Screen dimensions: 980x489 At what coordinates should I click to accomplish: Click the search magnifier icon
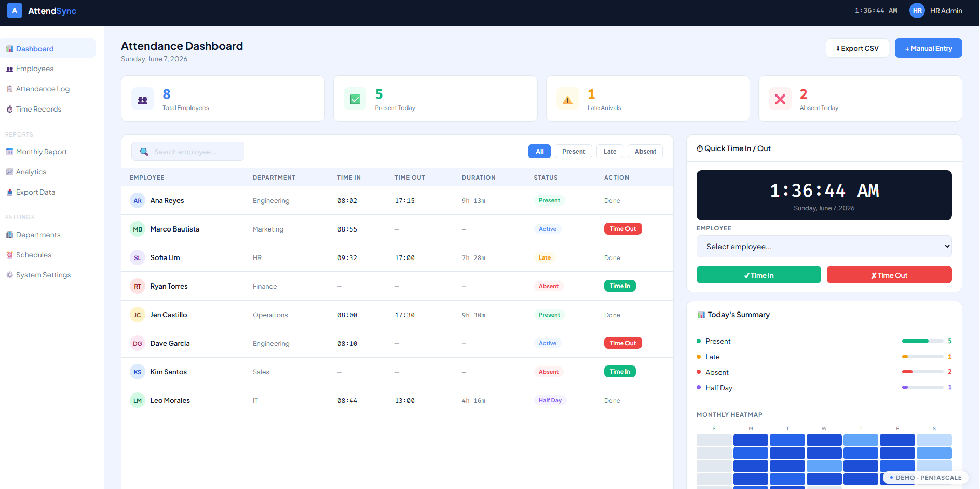(x=144, y=152)
